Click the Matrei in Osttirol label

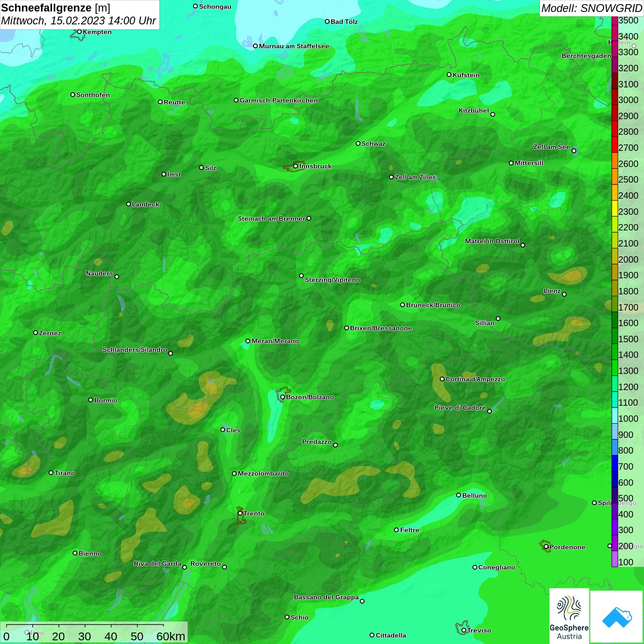coord(492,241)
